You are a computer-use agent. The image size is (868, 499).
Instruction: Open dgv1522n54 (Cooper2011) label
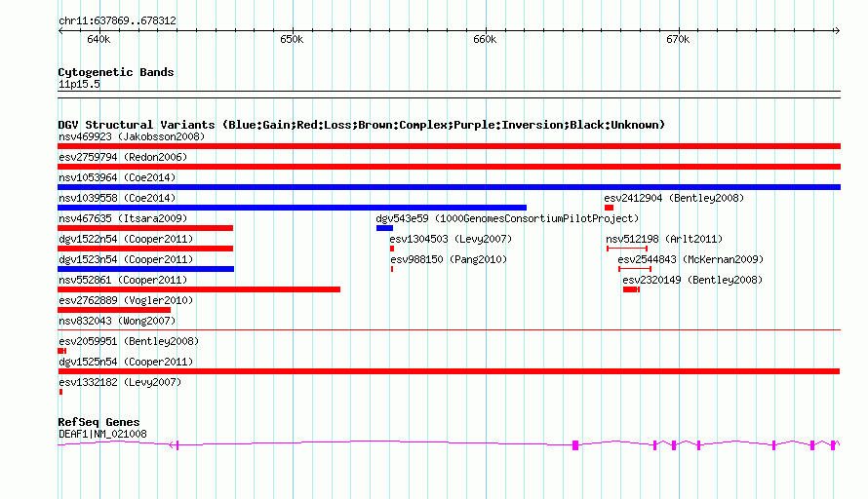(x=126, y=239)
